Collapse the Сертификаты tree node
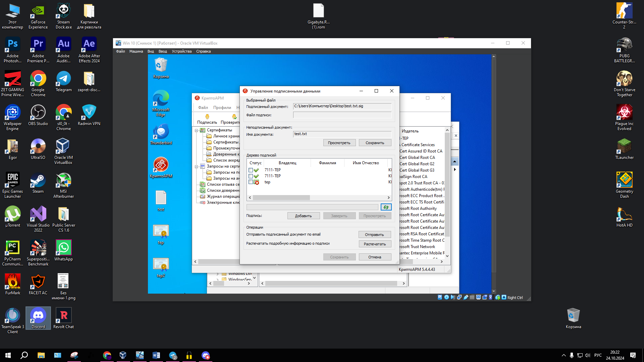 (196, 130)
